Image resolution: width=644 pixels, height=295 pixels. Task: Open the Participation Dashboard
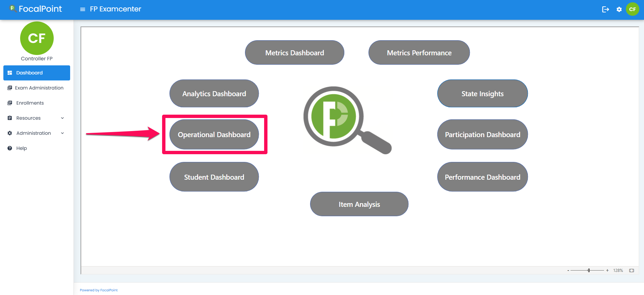tap(483, 134)
